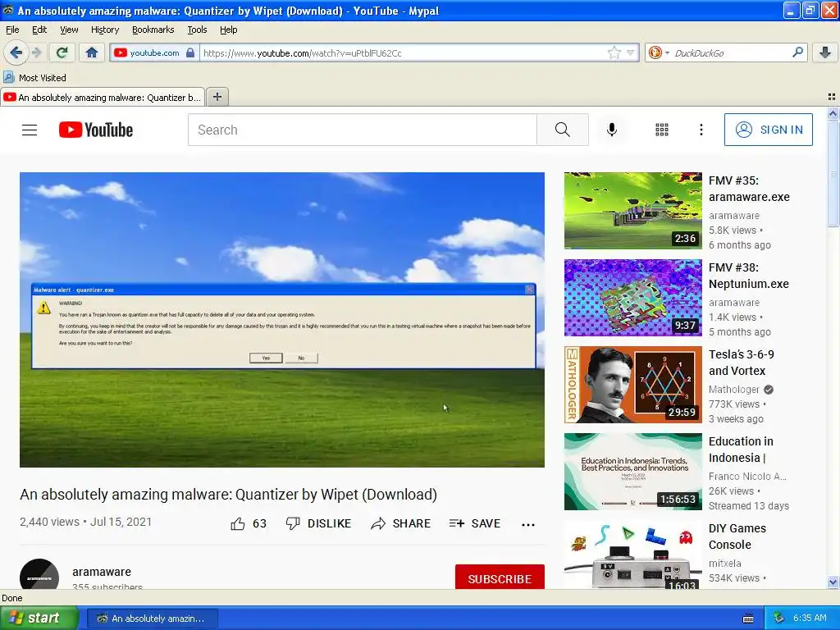Viewport: 840px width, 630px height.
Task: Open YouTube settings three-dot menu
Action: pyautogui.click(x=701, y=130)
